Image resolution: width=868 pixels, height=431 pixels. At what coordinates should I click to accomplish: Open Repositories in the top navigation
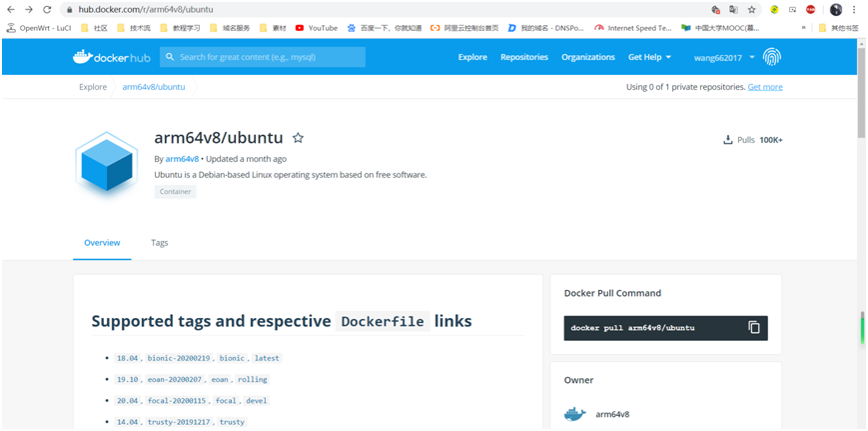point(524,57)
